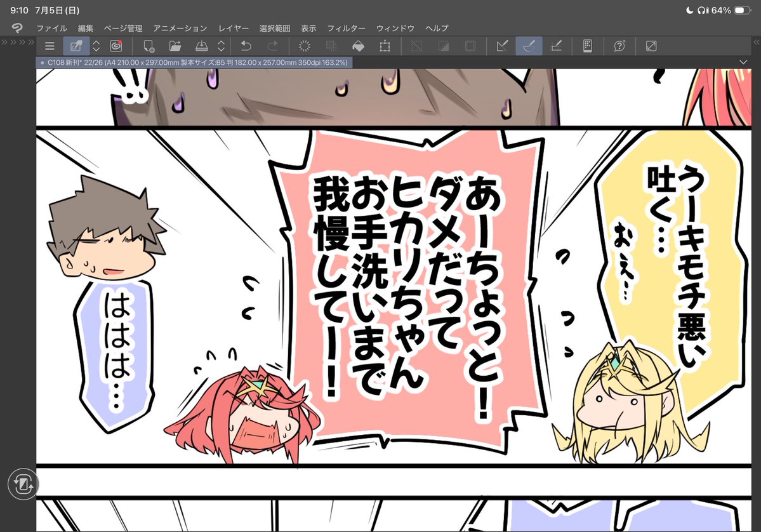Click the up-down arrows beside the touch mode icon
Image resolution: width=761 pixels, height=532 pixels.
click(96, 46)
